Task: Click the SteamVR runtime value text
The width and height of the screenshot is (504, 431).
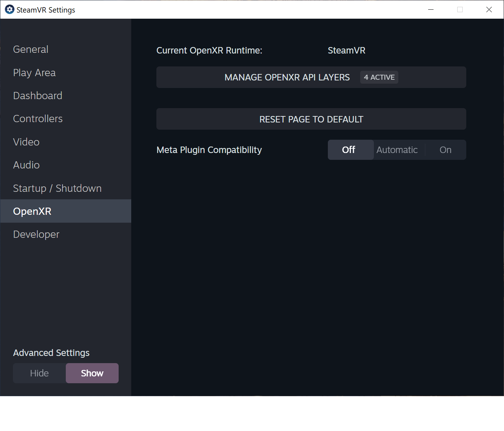Action: [347, 51]
